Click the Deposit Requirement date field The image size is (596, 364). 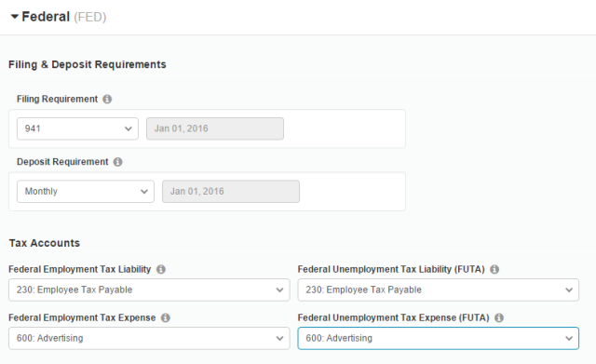[231, 191]
